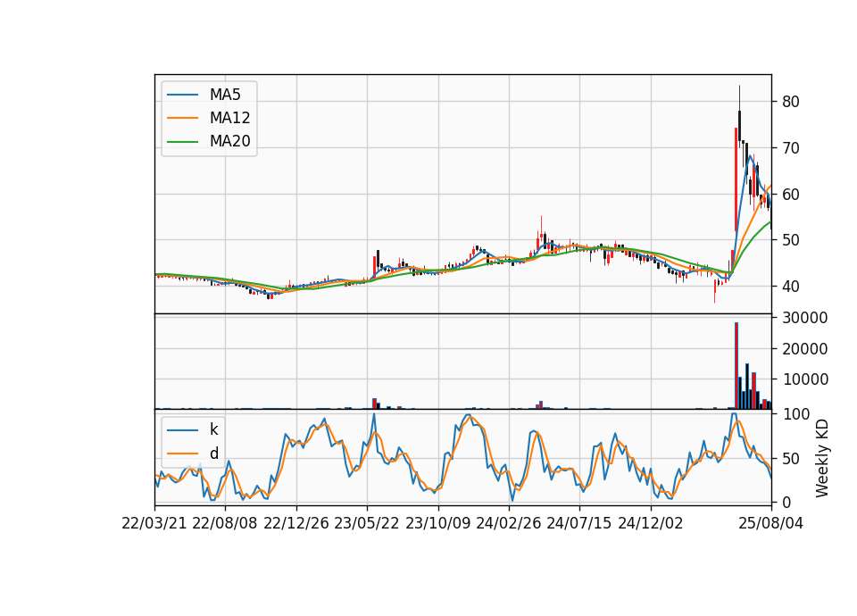Click the volume axis value 20000
Viewport: 857px width, 616px height.
coord(804,349)
